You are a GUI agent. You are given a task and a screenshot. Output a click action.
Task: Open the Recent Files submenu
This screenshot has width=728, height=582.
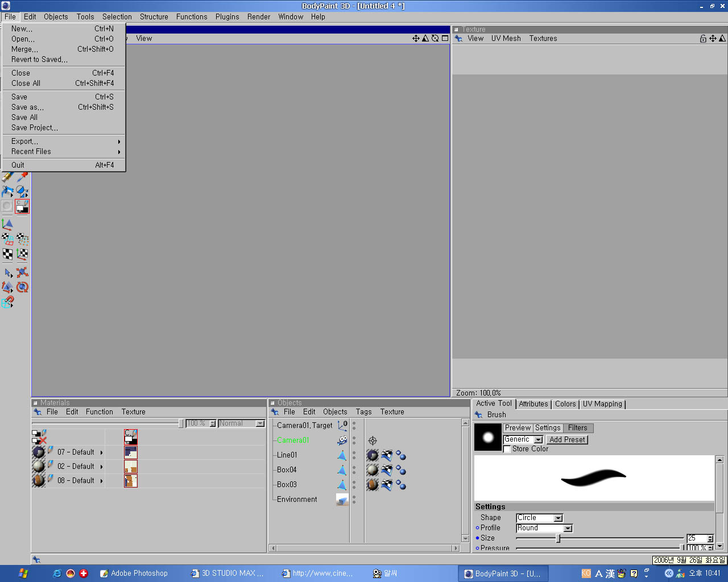[64, 152]
